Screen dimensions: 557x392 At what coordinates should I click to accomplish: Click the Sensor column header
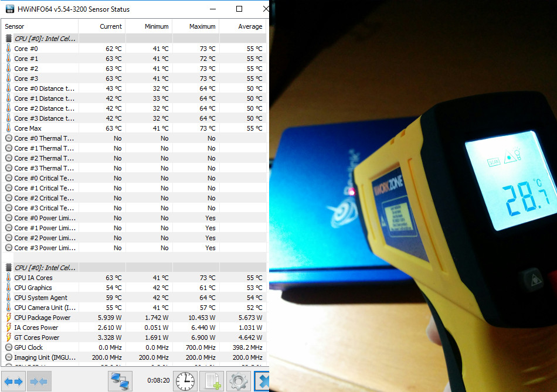40,26
